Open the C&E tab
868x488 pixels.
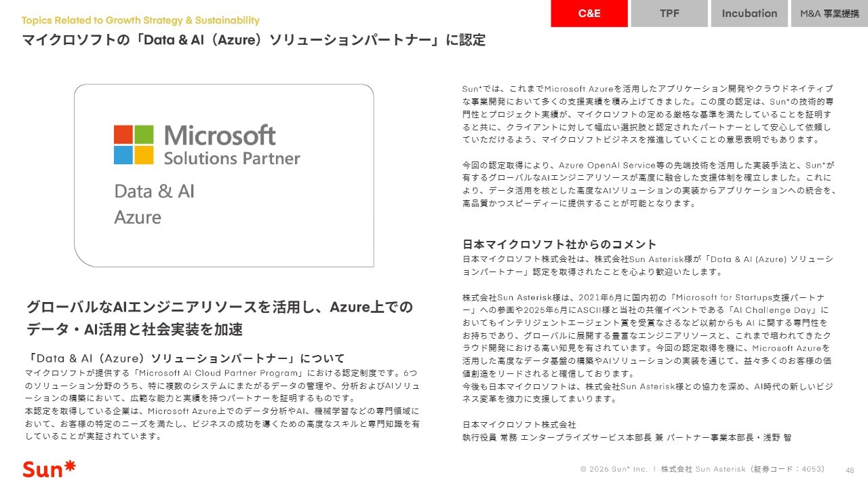pos(589,14)
